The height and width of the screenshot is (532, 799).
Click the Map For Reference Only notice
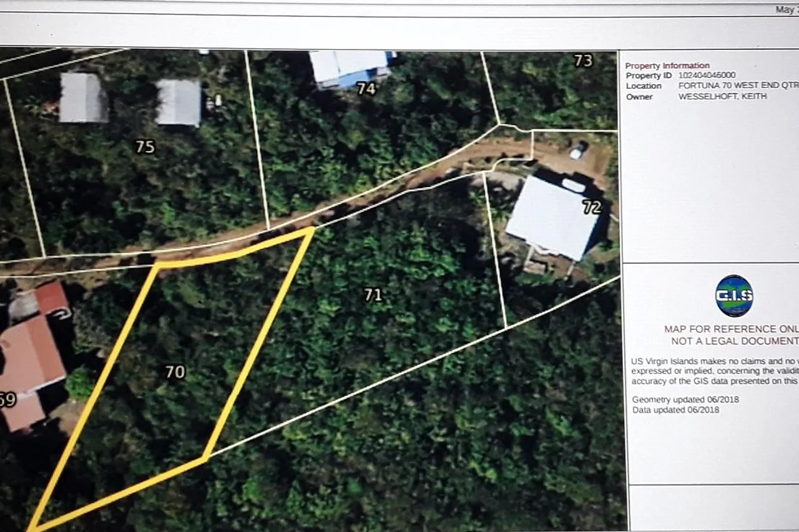point(730,335)
